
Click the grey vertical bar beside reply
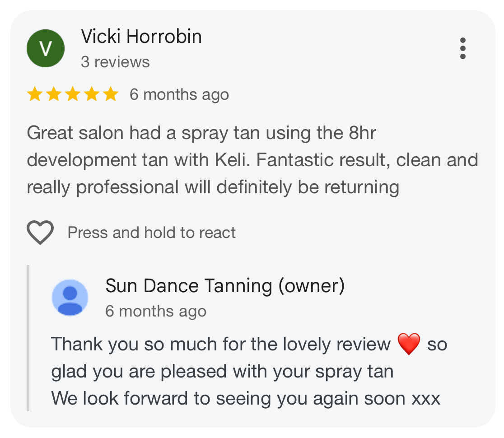(x=28, y=338)
